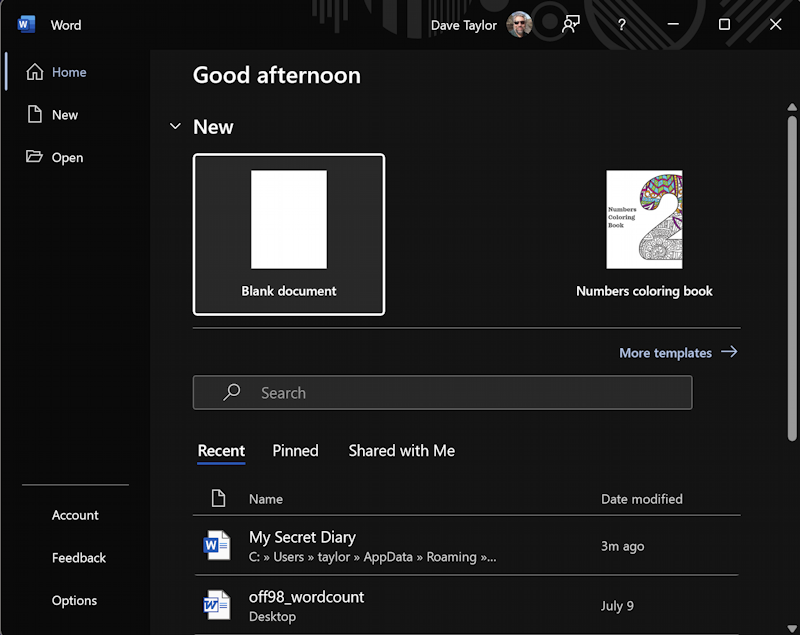
Task: Click the Desktop location under off98_wordcount
Action: click(272, 617)
